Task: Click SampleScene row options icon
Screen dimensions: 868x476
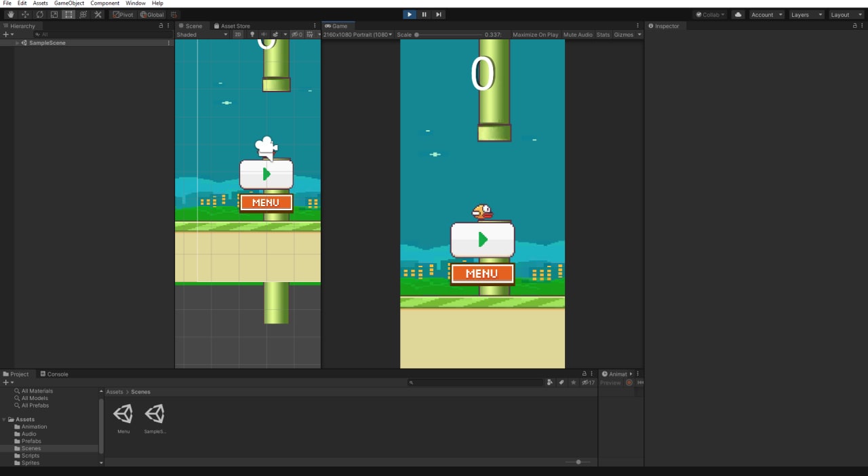Action: (168, 43)
